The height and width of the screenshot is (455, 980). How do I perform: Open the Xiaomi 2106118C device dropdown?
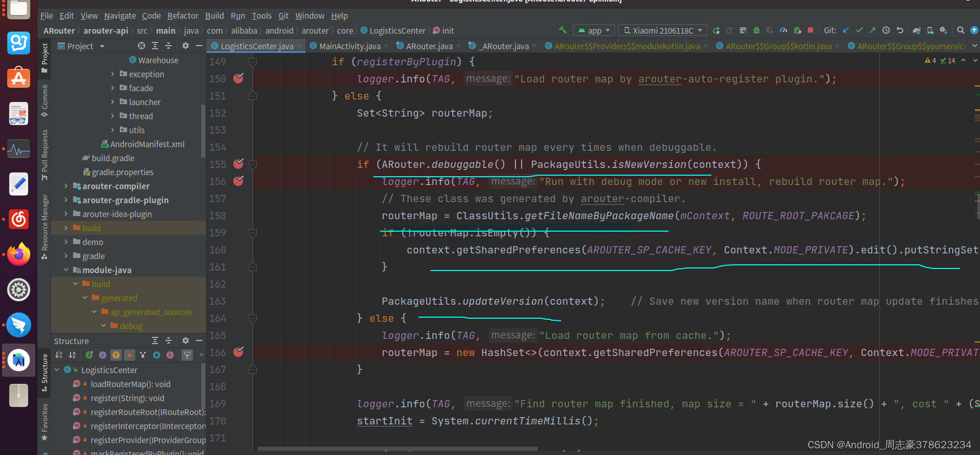663,31
